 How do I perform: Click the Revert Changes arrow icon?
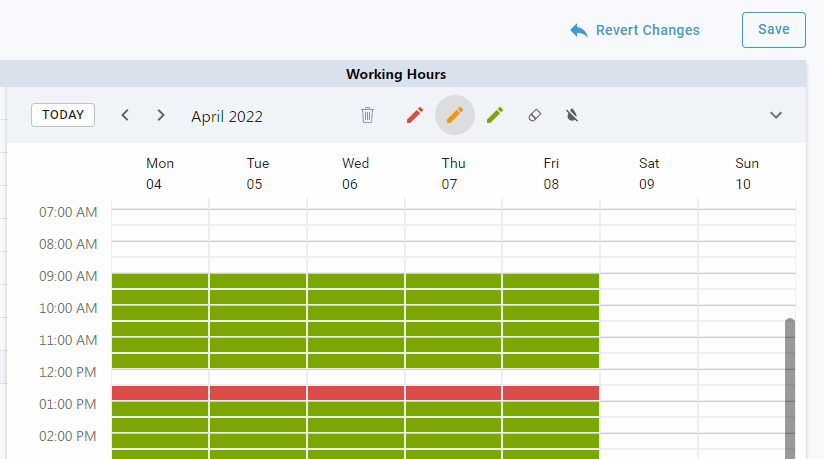click(x=579, y=30)
